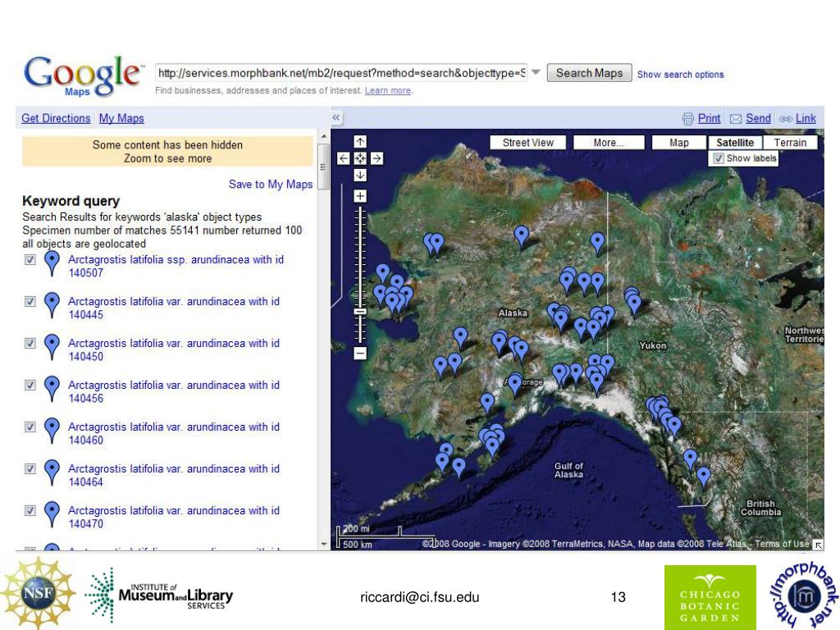This screenshot has height=630, width=840.
Task: Click in the search URL input field
Action: coord(341,73)
